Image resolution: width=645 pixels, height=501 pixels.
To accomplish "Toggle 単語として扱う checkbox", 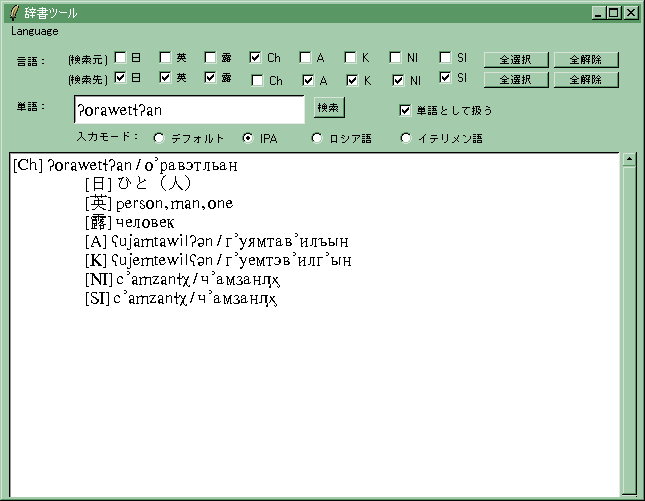I will click(x=405, y=110).
